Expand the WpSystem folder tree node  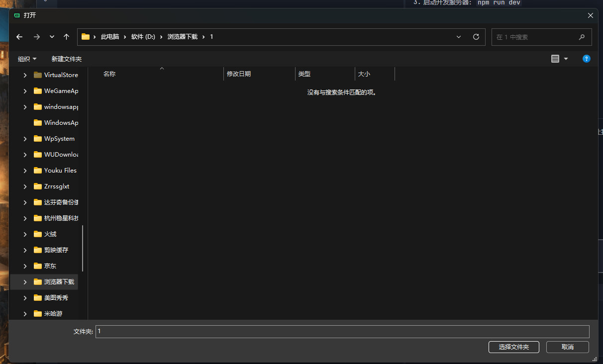tap(25, 139)
